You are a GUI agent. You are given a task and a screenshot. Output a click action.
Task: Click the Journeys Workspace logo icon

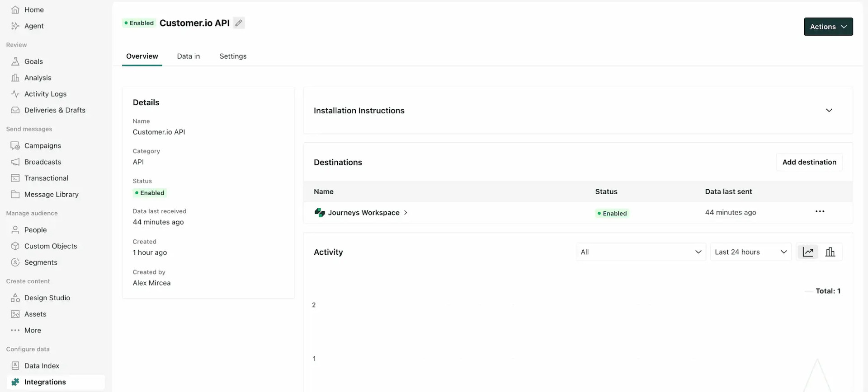(320, 213)
